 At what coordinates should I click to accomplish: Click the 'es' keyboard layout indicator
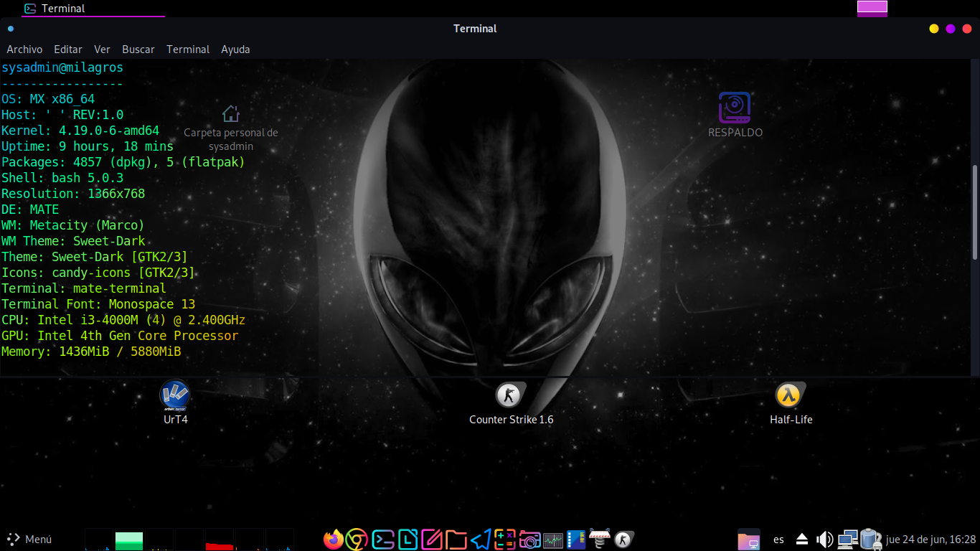coord(778,540)
